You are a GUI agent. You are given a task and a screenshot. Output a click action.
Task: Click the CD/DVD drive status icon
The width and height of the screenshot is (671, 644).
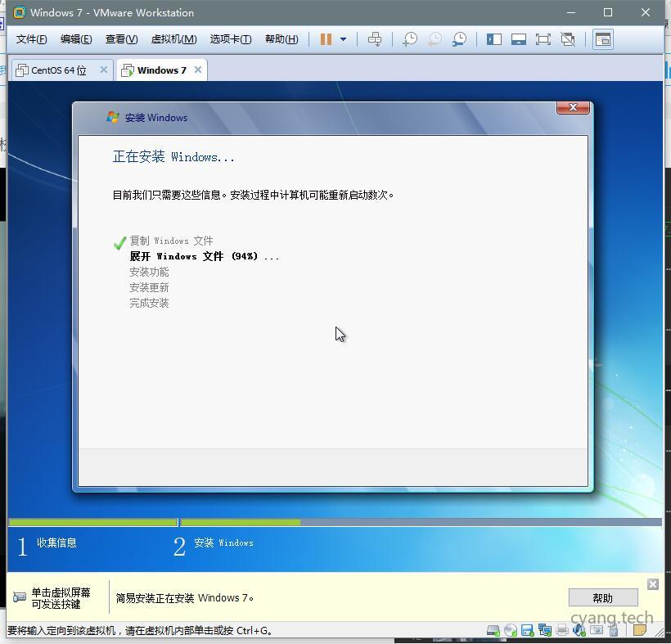(510, 630)
